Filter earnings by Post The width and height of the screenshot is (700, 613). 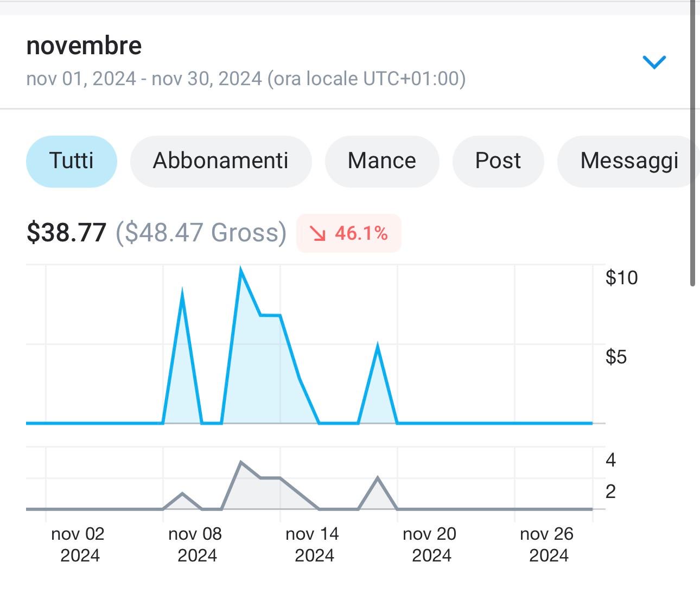tap(498, 161)
